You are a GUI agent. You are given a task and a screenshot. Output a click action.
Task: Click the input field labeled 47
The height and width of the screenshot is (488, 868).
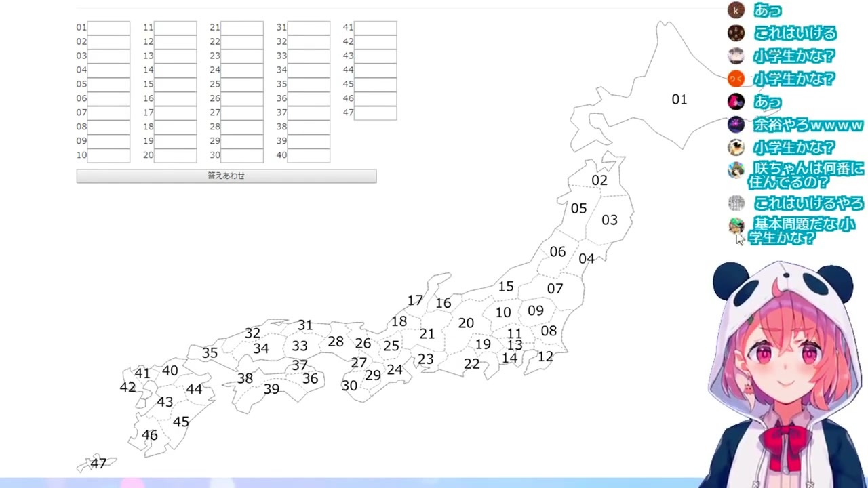pos(375,113)
